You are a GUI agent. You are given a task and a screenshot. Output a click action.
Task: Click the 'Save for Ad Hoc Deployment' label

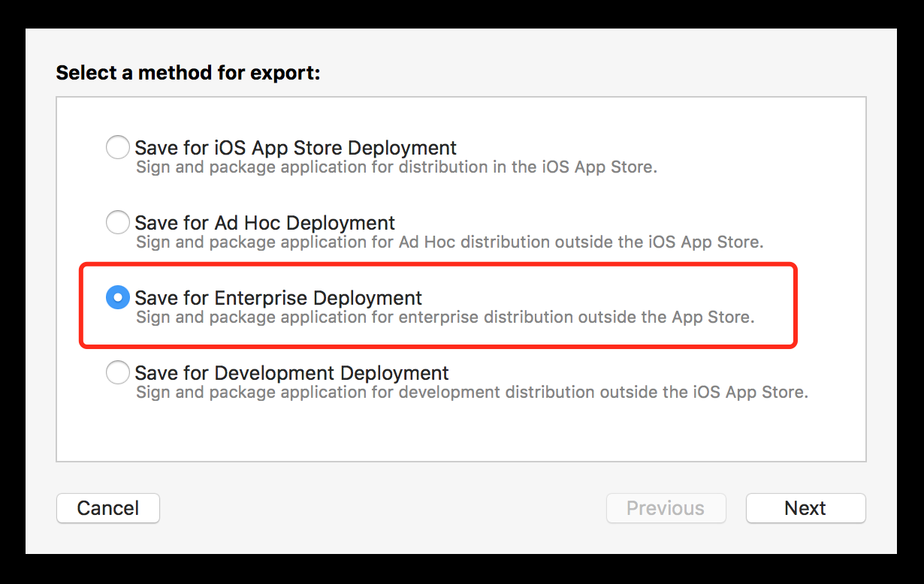tap(264, 222)
